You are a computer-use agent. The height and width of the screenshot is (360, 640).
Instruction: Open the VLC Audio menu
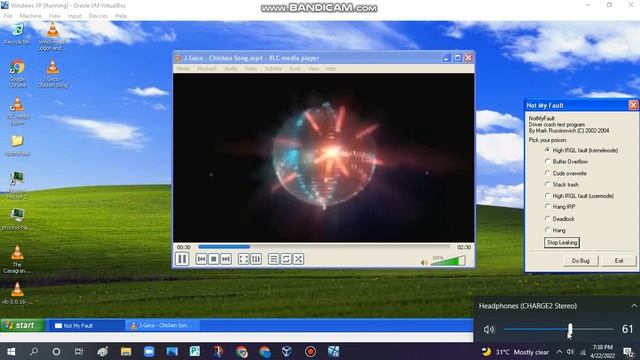coord(231,69)
